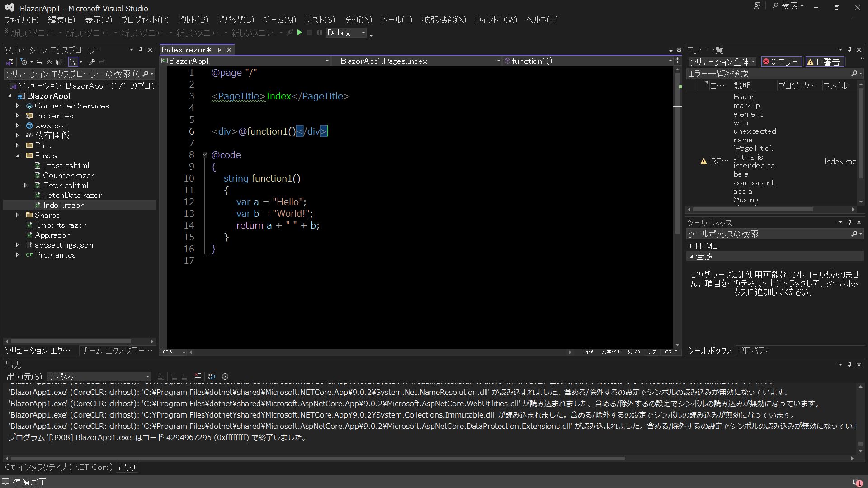
Task: Clear all output text icon
Action: point(198,376)
